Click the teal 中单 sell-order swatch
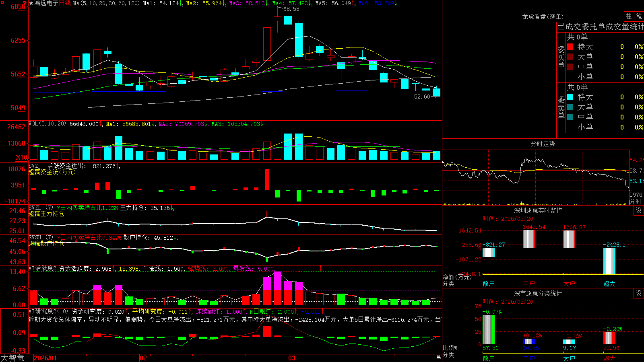 (570, 117)
